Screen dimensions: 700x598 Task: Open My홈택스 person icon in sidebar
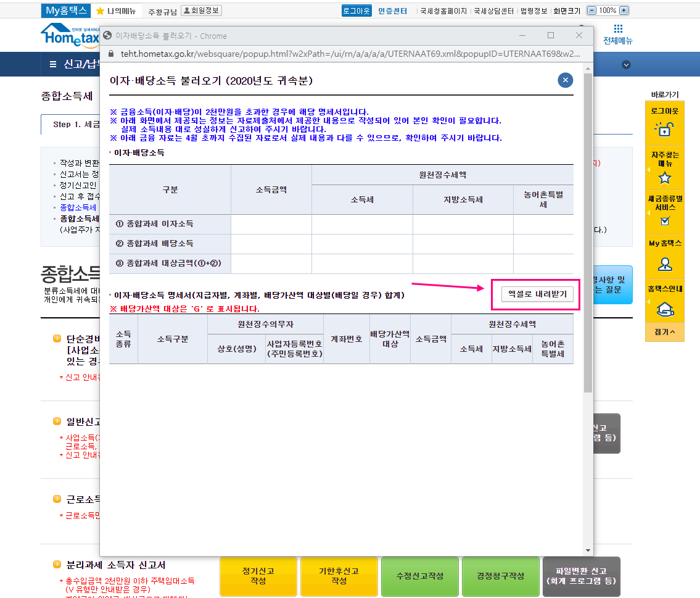[665, 264]
